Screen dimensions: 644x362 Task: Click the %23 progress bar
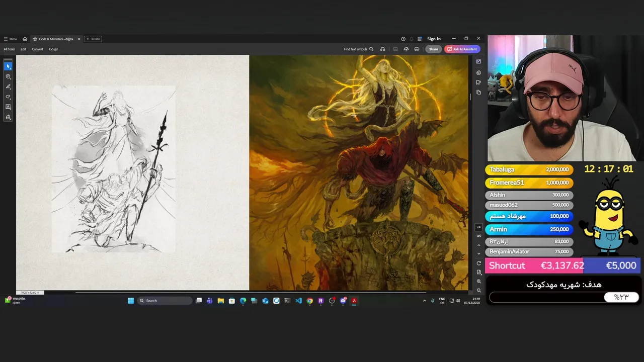pyautogui.click(x=564, y=297)
